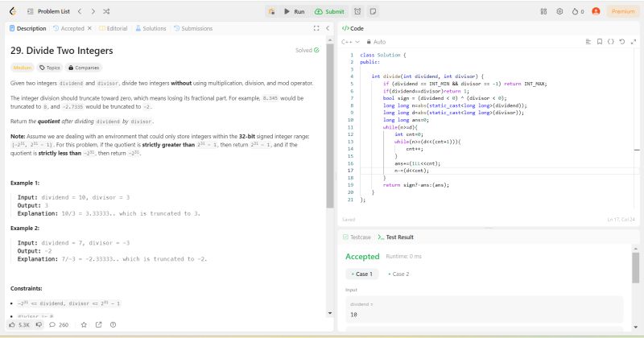Open the help question mark icon
The height and width of the screenshot is (338, 644).
tap(113, 324)
